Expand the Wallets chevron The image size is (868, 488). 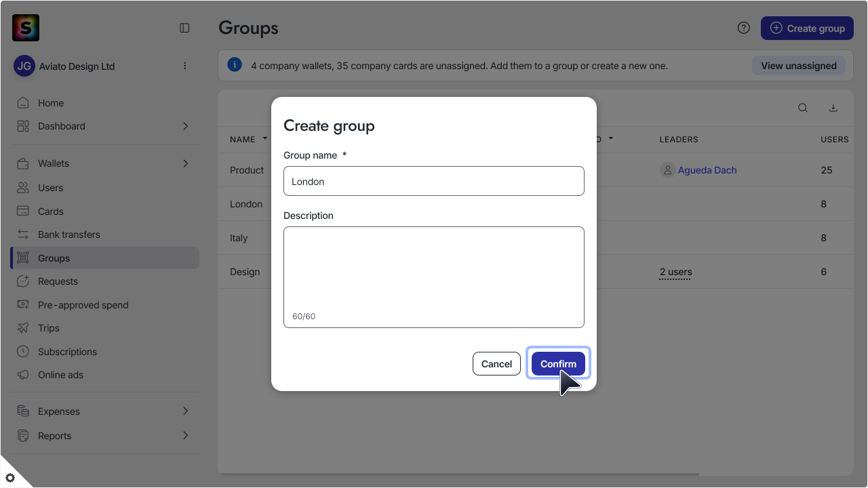(x=185, y=163)
